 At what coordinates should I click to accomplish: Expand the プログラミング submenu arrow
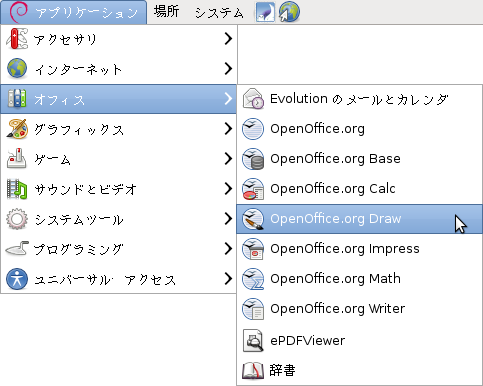pyautogui.click(x=228, y=249)
